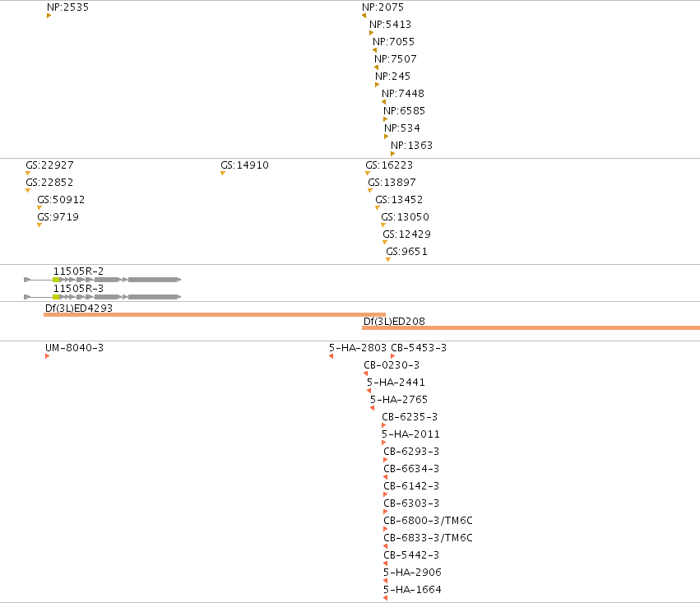Screen dimensions: 700x603
Task: Click the red arrow under 5-HA-1664
Action: click(x=385, y=598)
